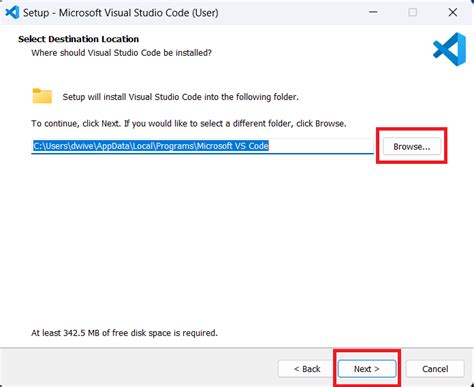Click the 'Select Destination Location' heading
Viewport: 474px width, 387px height.
(x=78, y=39)
